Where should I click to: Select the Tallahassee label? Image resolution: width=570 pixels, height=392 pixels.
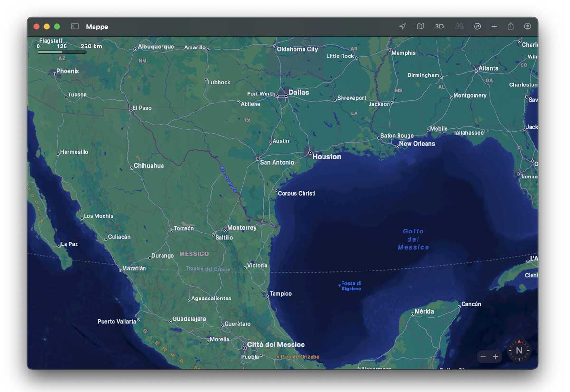click(x=468, y=133)
